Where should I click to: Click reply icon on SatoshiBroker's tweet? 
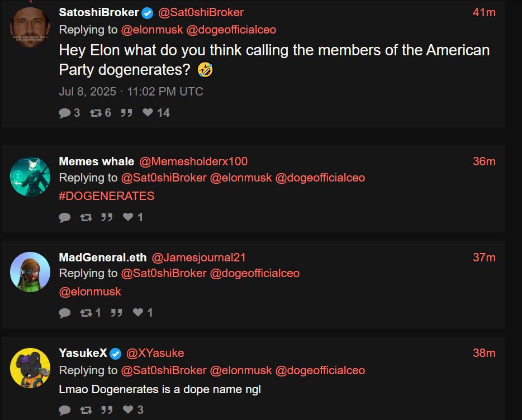click(x=65, y=113)
